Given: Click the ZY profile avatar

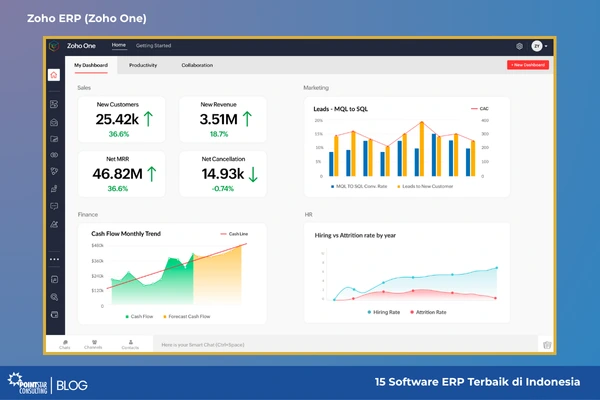Looking at the screenshot, I should (537, 46).
